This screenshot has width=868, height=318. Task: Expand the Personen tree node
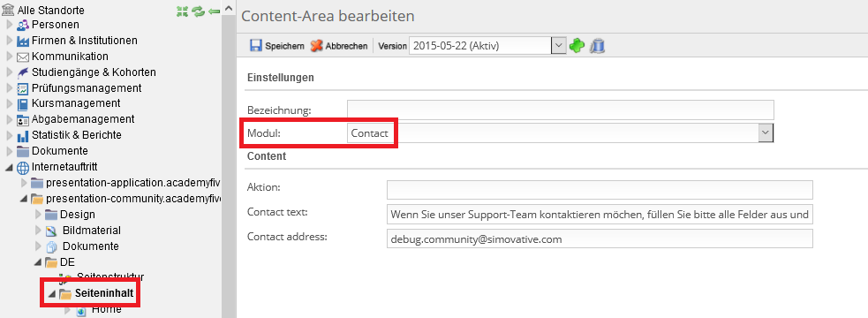pyautogui.click(x=9, y=25)
